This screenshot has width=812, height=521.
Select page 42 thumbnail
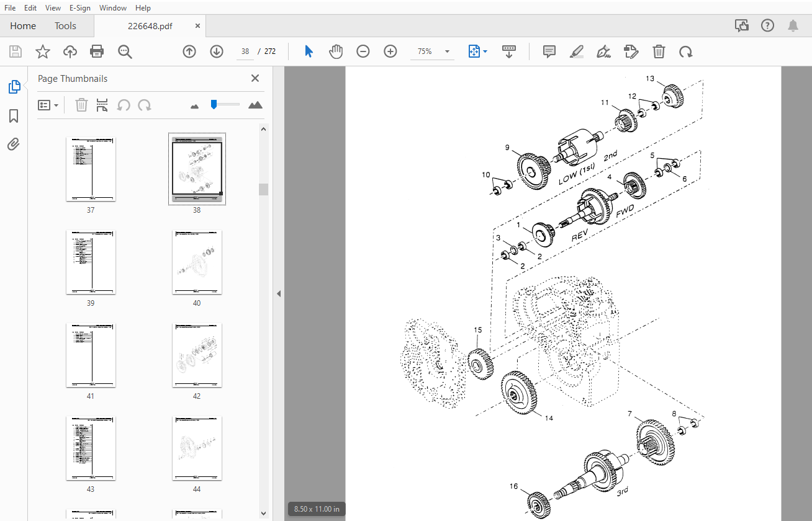pyautogui.click(x=197, y=355)
